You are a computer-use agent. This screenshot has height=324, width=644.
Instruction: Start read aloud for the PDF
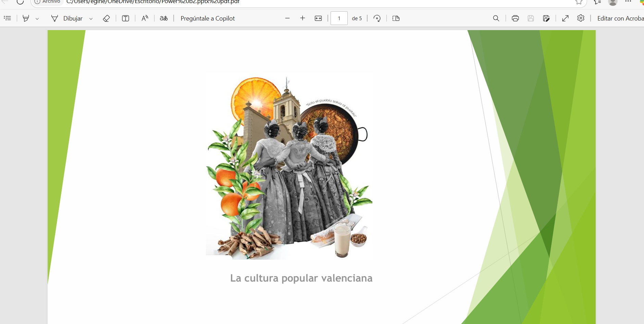pos(145,18)
